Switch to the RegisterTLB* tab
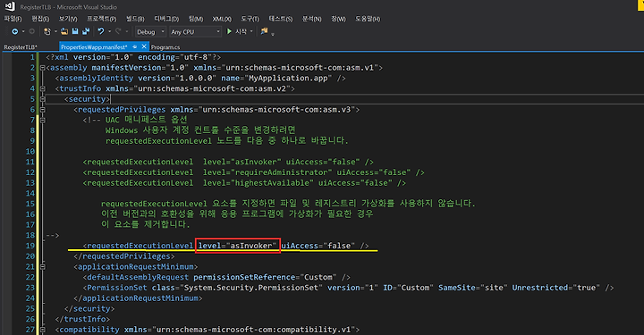 click(x=21, y=47)
